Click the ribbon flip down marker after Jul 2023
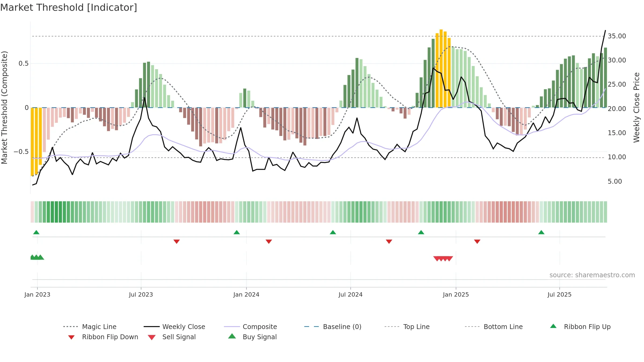The image size is (644, 362). pos(177,242)
